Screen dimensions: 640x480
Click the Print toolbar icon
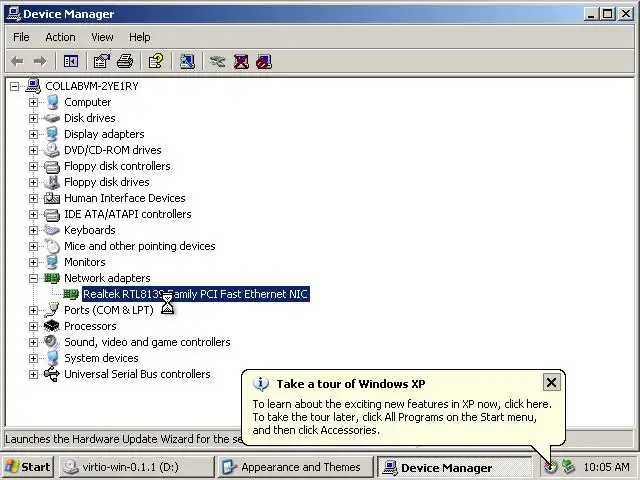(125, 62)
